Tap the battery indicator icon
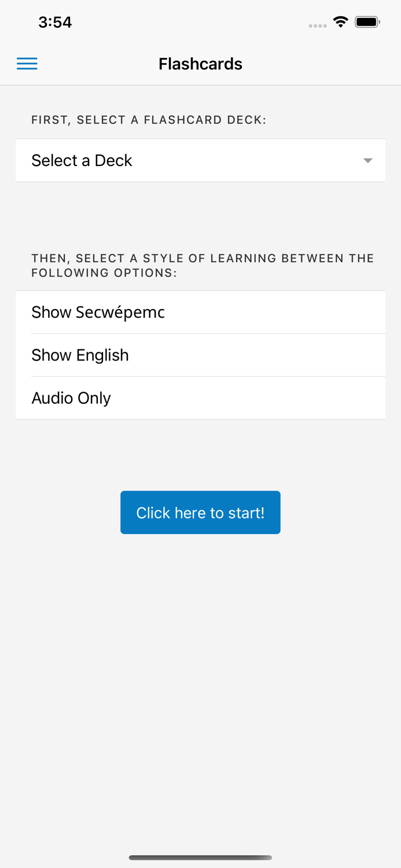The image size is (401, 868). coord(367,21)
